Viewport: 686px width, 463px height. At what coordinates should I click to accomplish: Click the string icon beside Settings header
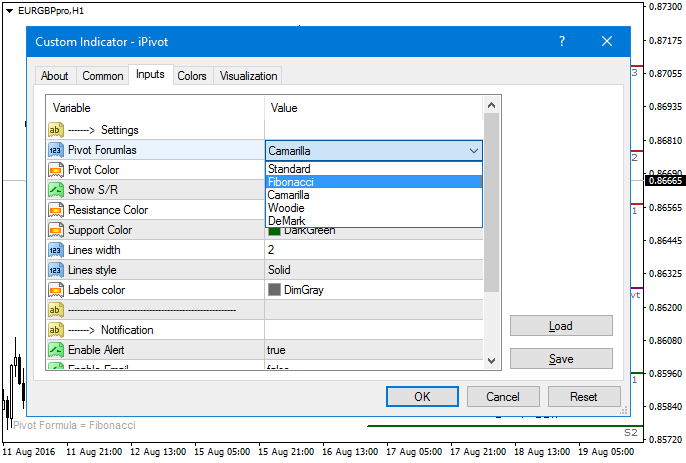pyautogui.click(x=56, y=130)
